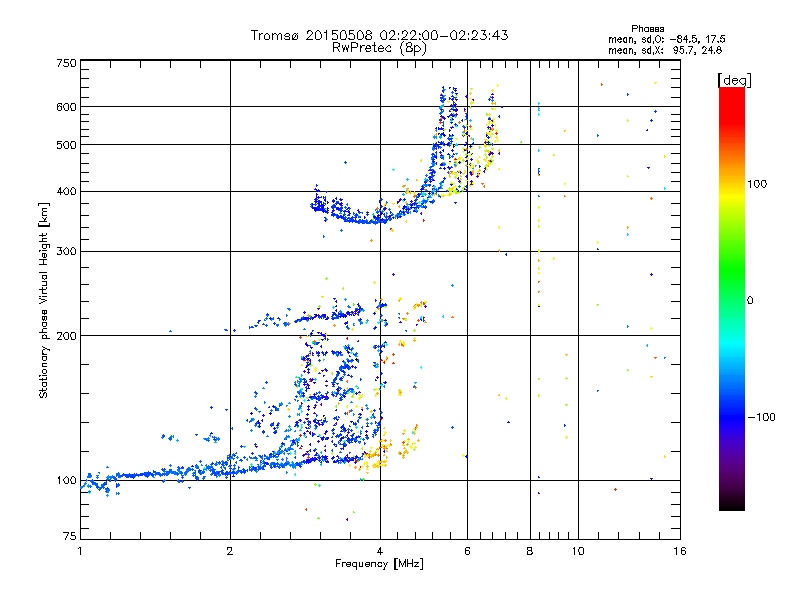The width and height of the screenshot is (800, 600).
Task: Click the y-axis tick label "200"
Action: point(67,336)
